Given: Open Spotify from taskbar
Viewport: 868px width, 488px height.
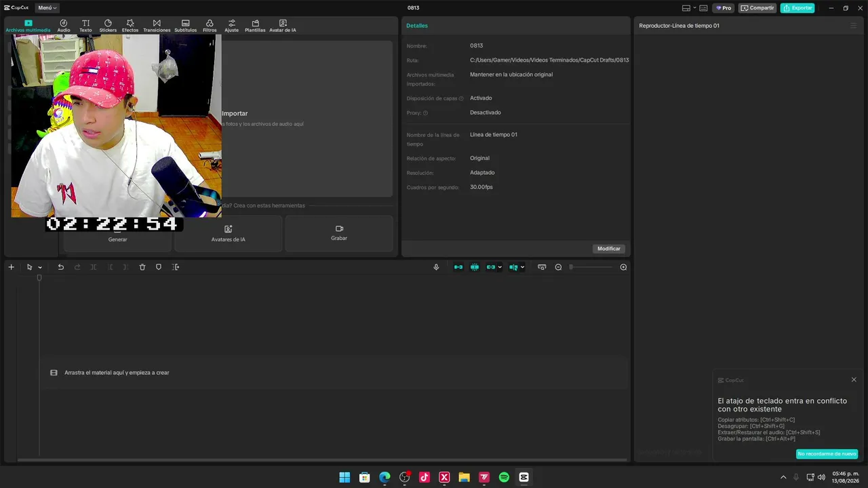Looking at the screenshot, I should tap(504, 477).
